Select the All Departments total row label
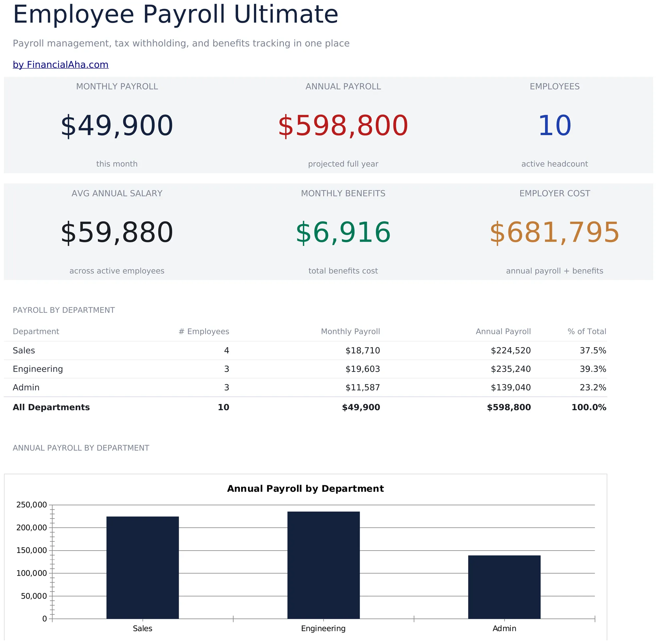Screen dimensions: 657x644 tap(51, 408)
